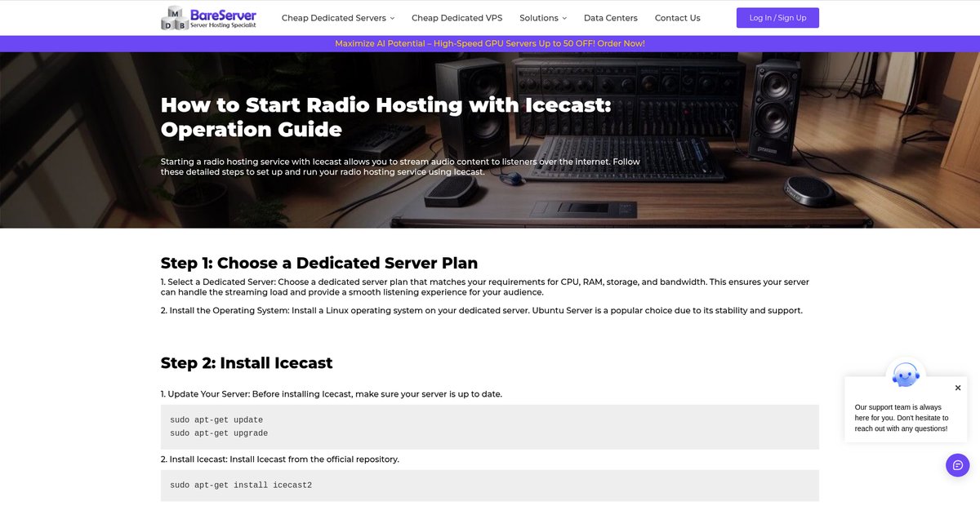Expand the Cheap Dedicated Servers menu
This screenshot has height=506, width=980.
(x=338, y=18)
